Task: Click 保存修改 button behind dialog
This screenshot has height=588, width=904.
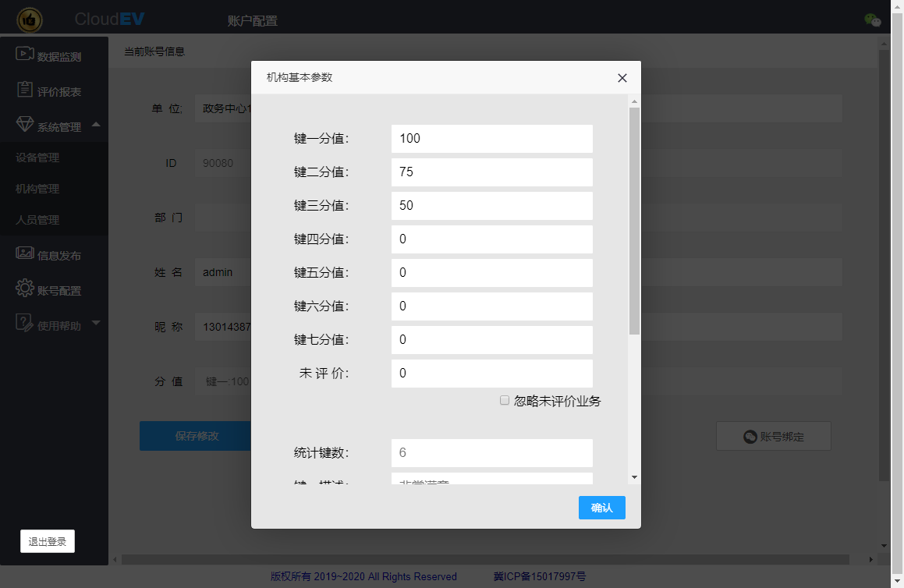Action: pos(196,436)
